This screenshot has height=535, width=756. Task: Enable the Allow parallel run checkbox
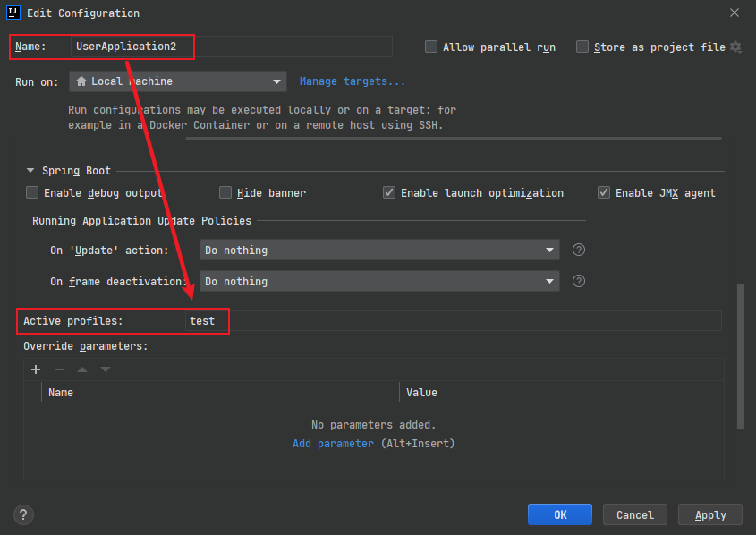pos(431,47)
